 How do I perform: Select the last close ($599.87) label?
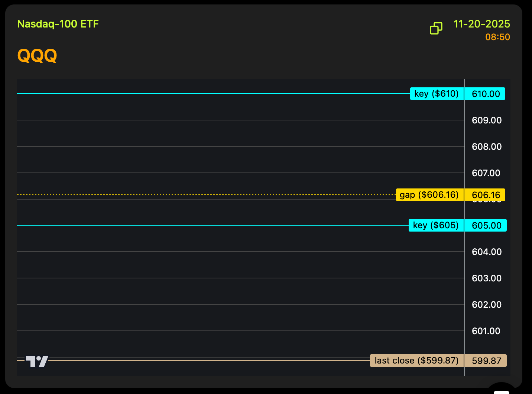tap(416, 361)
